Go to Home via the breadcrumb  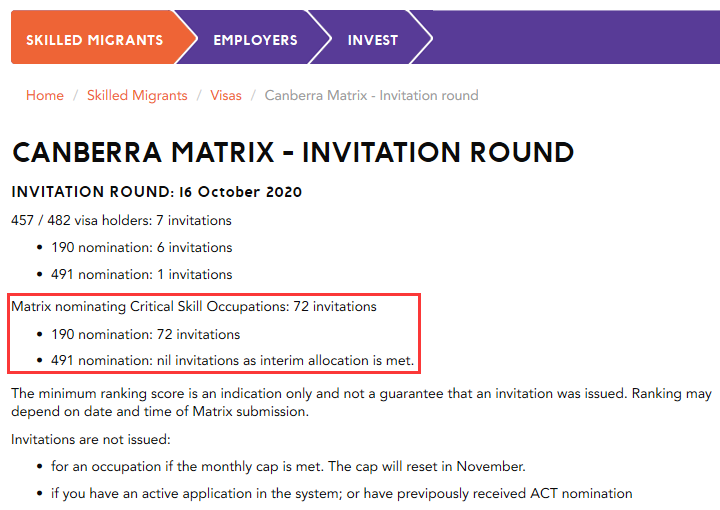[45, 96]
